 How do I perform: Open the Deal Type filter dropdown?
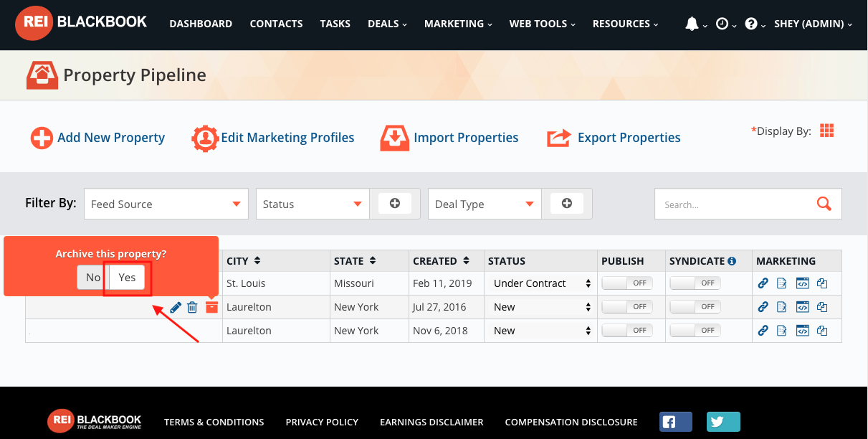[485, 204]
